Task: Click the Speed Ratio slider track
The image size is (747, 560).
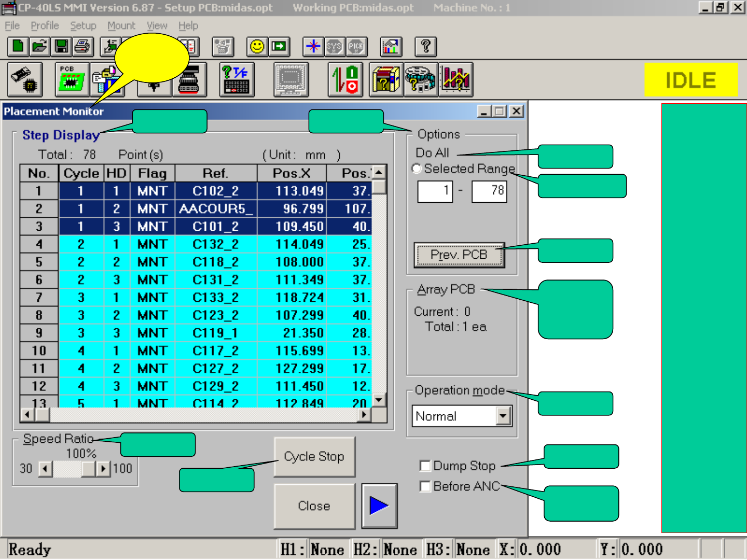Action: click(x=67, y=469)
